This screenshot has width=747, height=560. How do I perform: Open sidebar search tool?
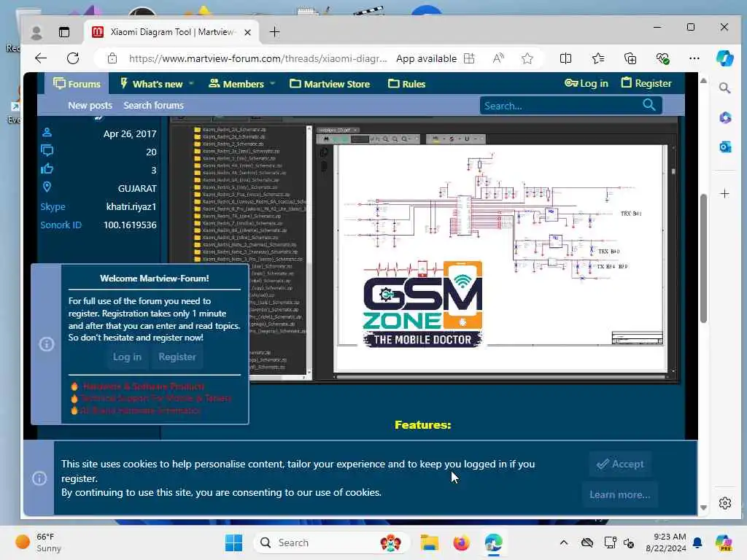tap(724, 88)
